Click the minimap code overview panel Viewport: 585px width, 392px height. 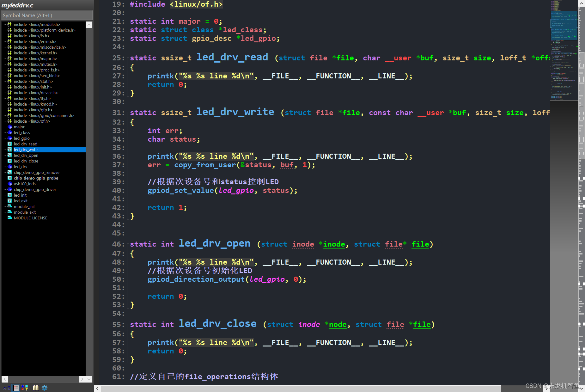(x=564, y=51)
